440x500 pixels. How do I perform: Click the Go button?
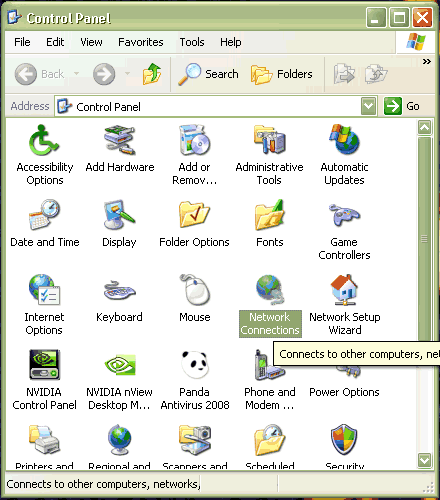point(402,106)
